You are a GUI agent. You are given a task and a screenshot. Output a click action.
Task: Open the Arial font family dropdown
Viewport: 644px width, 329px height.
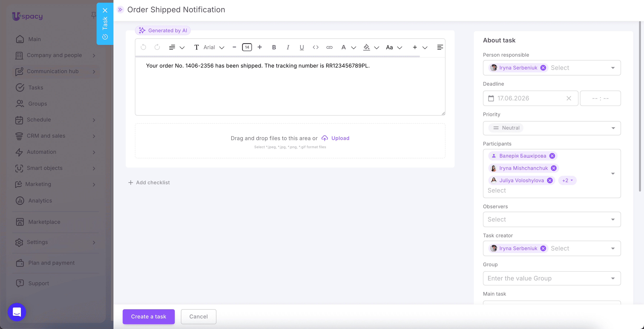[x=214, y=47]
